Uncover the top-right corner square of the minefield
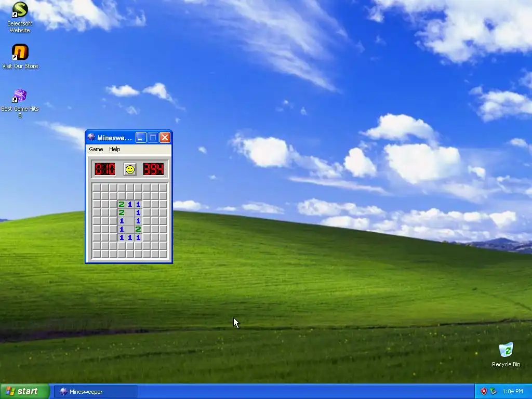532x399 pixels. coord(163,188)
